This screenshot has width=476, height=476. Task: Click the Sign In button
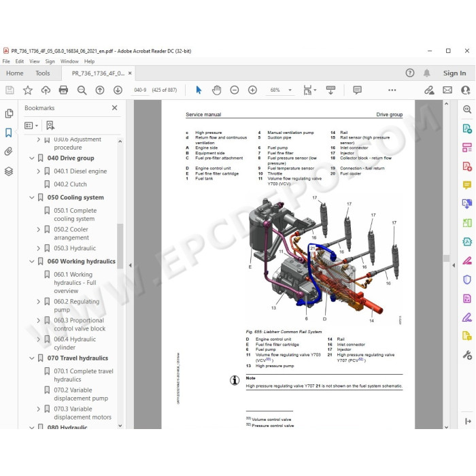[454, 73]
